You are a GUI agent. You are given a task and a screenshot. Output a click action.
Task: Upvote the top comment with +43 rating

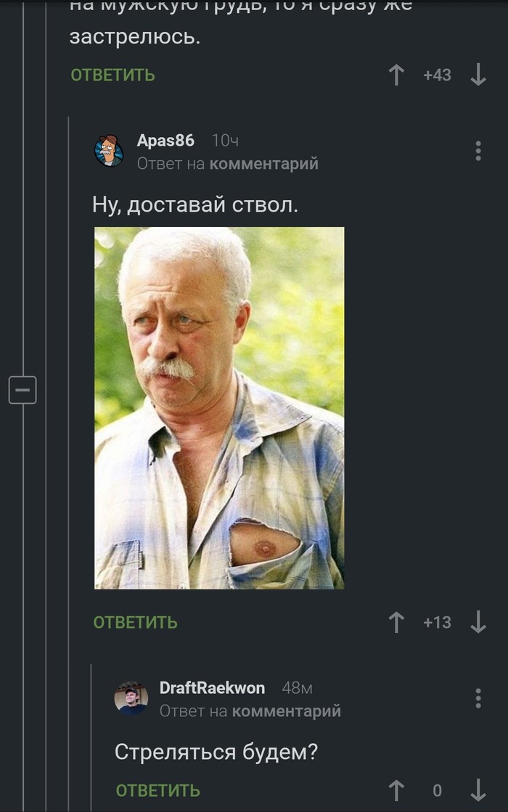pyautogui.click(x=396, y=75)
